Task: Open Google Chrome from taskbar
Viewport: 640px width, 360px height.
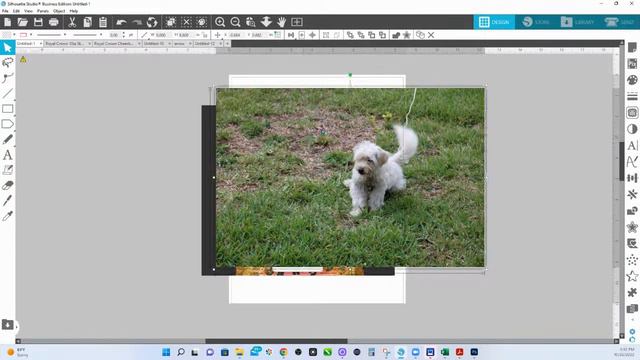Action: (283, 352)
